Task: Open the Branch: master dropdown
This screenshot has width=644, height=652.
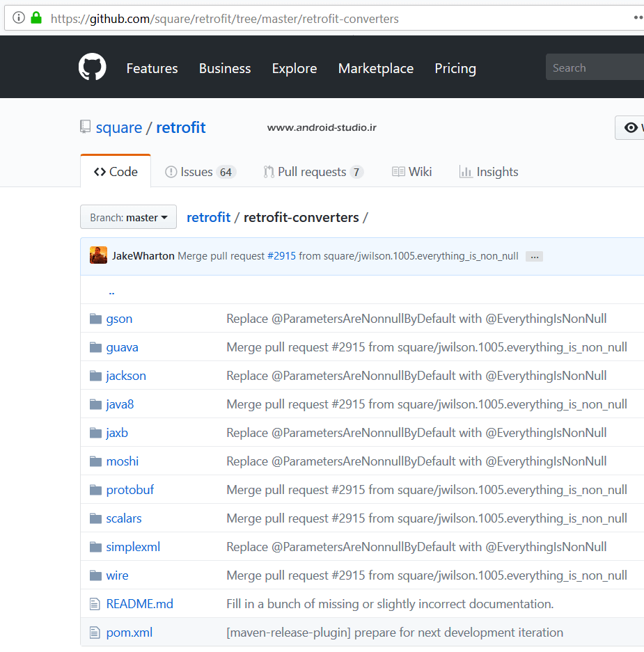Action: tap(128, 217)
